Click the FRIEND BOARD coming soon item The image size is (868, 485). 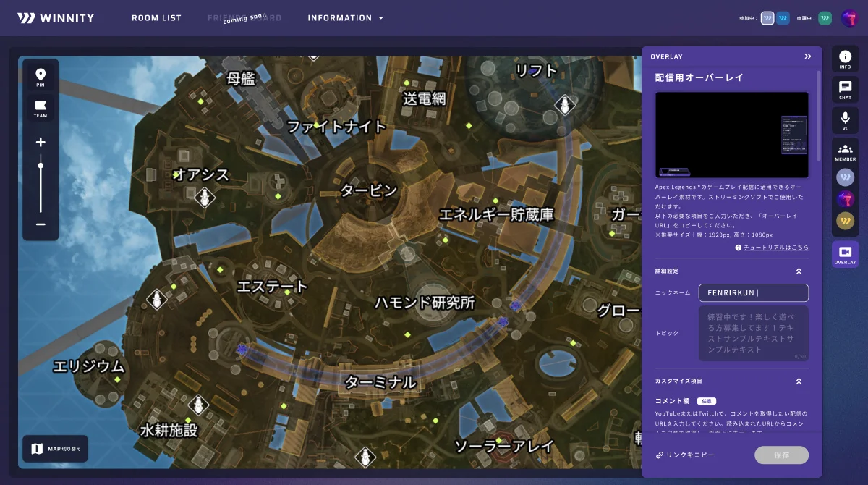(x=244, y=18)
